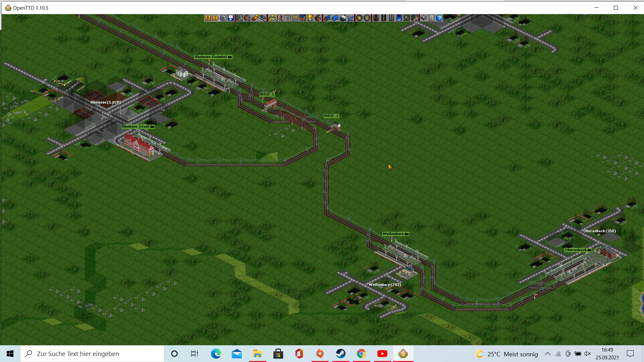Open game options gear menu
The image size is (644, 362).
coord(223,18)
